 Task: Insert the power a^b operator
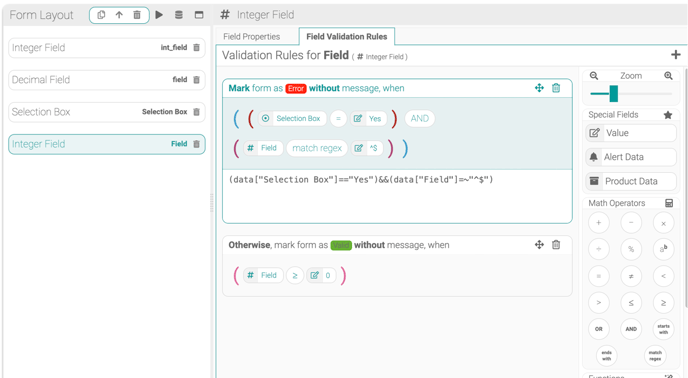(x=663, y=249)
